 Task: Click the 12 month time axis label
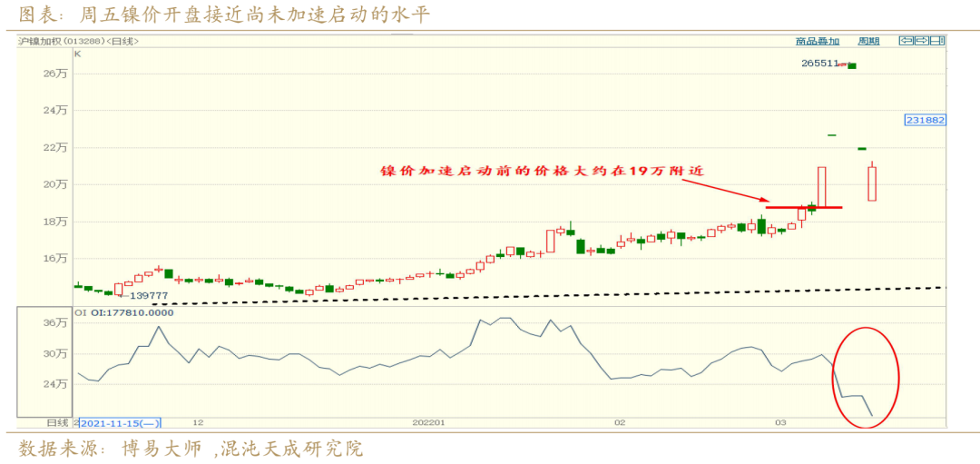198,423
